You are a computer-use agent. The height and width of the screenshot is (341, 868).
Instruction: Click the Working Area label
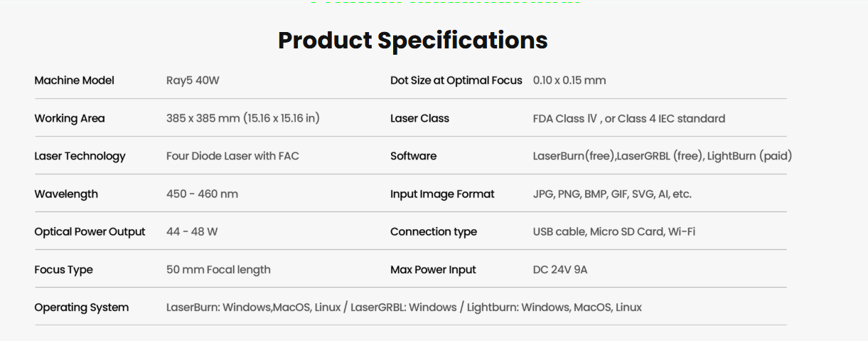69,118
